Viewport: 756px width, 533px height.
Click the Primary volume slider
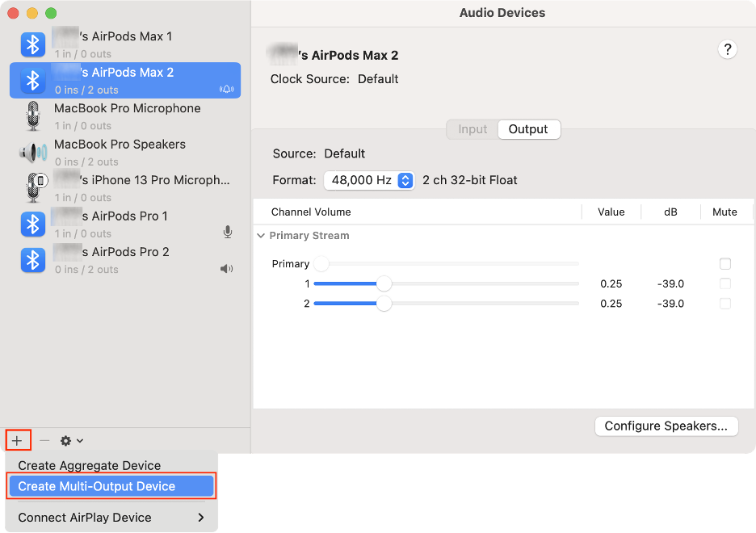point(447,263)
